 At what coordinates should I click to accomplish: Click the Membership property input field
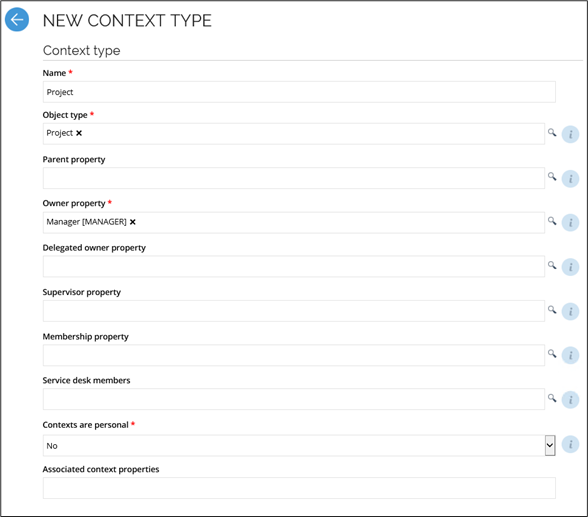294,355
